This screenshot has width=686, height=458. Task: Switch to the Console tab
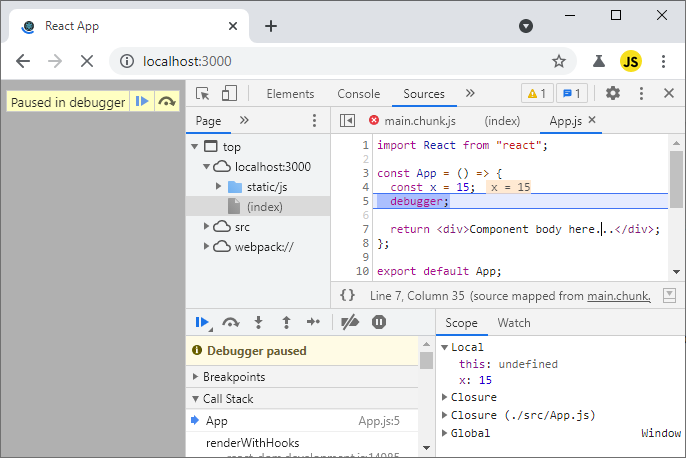[359, 94]
